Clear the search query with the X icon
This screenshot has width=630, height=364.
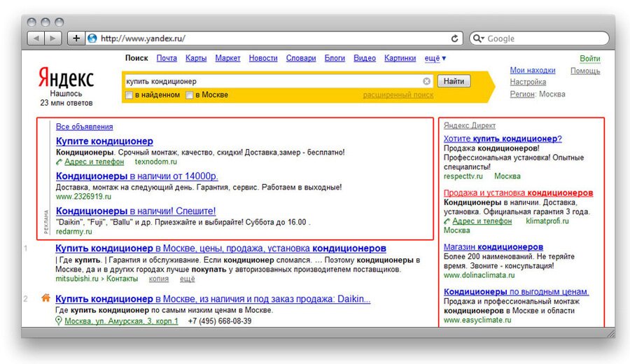coord(427,81)
